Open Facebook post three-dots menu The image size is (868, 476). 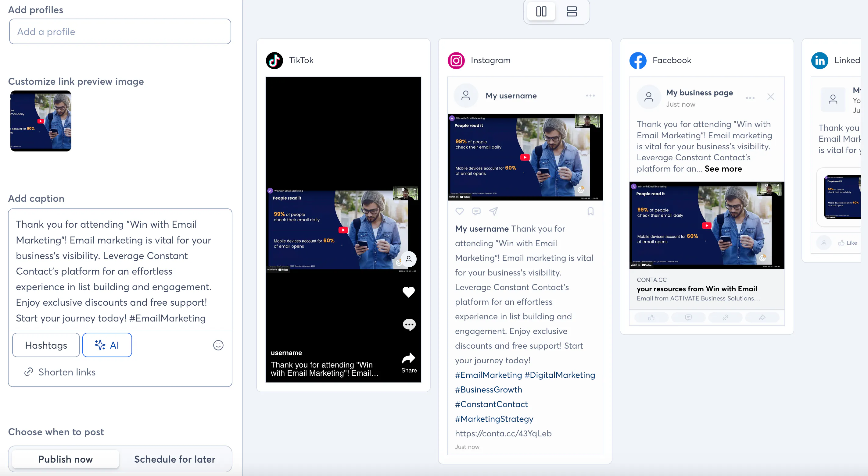(750, 98)
